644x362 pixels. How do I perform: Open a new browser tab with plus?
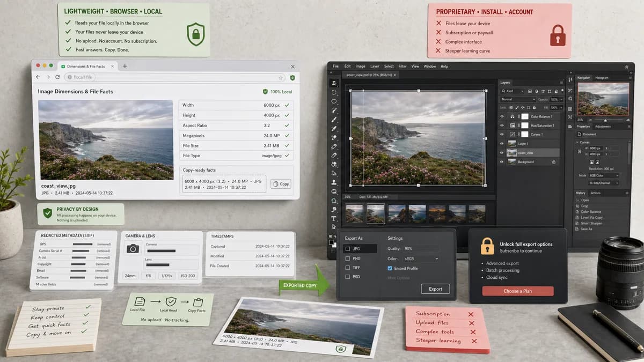(125, 66)
